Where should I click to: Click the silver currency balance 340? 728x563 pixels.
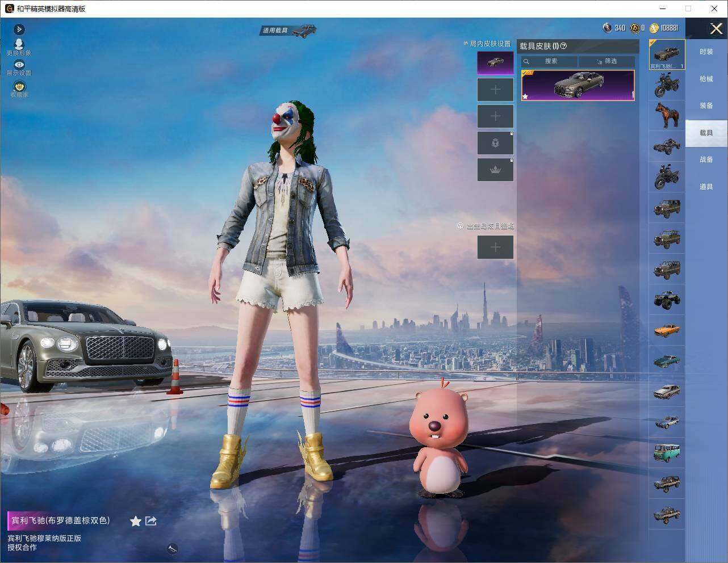click(614, 28)
